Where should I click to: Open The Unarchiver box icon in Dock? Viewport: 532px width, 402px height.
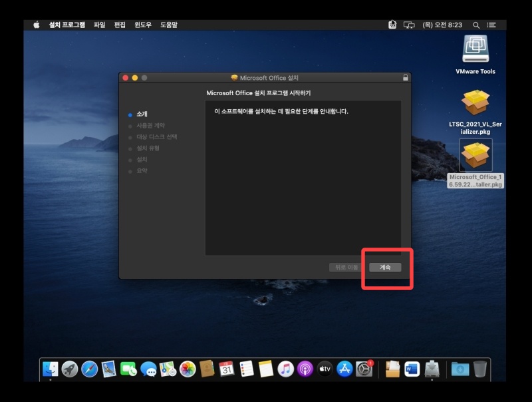pos(392,369)
